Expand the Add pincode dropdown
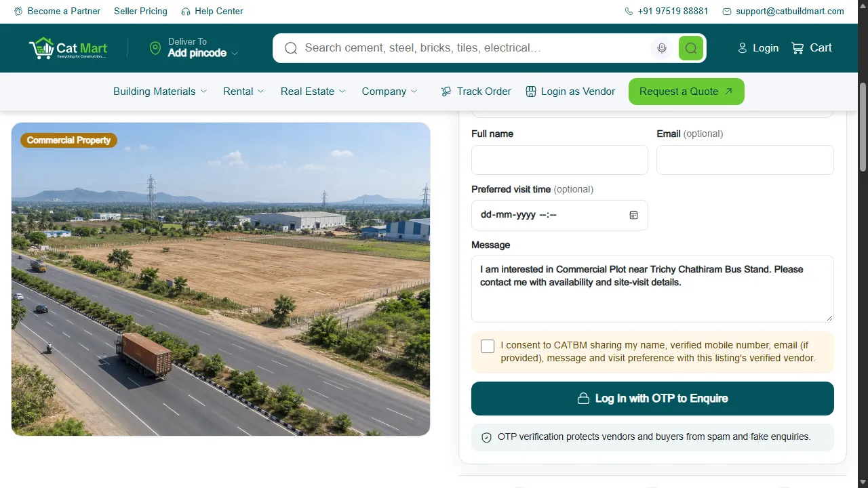Screen dimensions: 868x488 pyautogui.click(x=203, y=53)
